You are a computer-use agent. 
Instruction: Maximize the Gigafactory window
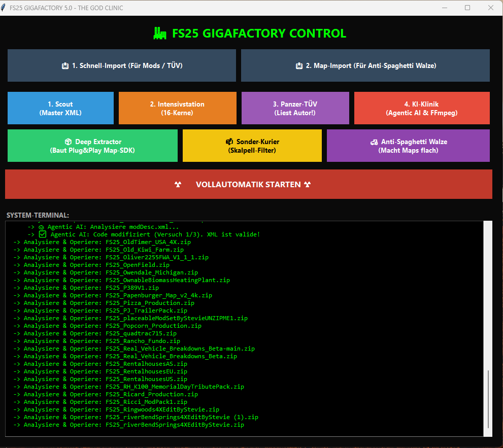tap(467, 8)
